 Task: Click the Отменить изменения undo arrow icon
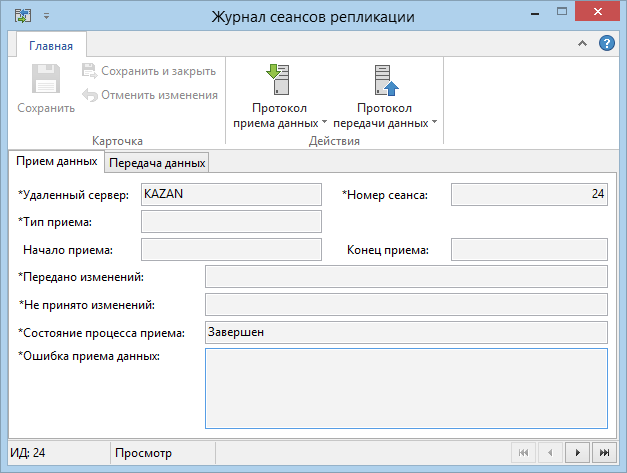tap(90, 95)
